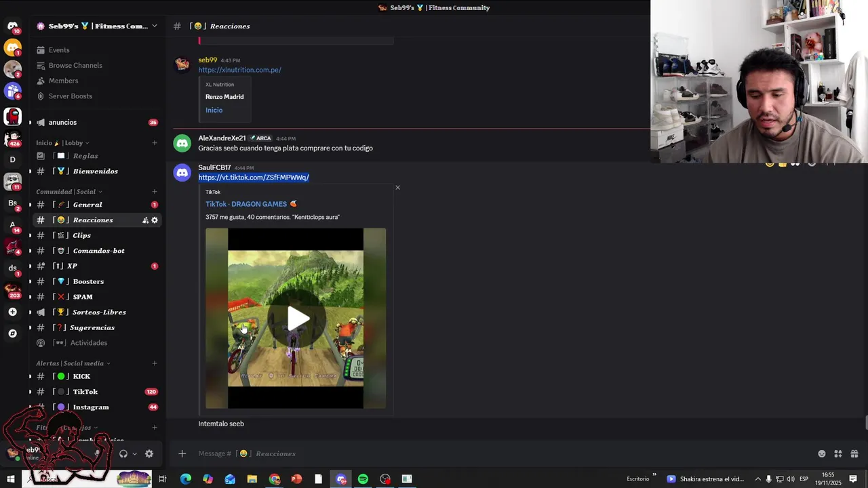The height and width of the screenshot is (488, 868).
Task: Expand the server name dropdown menu
Action: [154, 26]
